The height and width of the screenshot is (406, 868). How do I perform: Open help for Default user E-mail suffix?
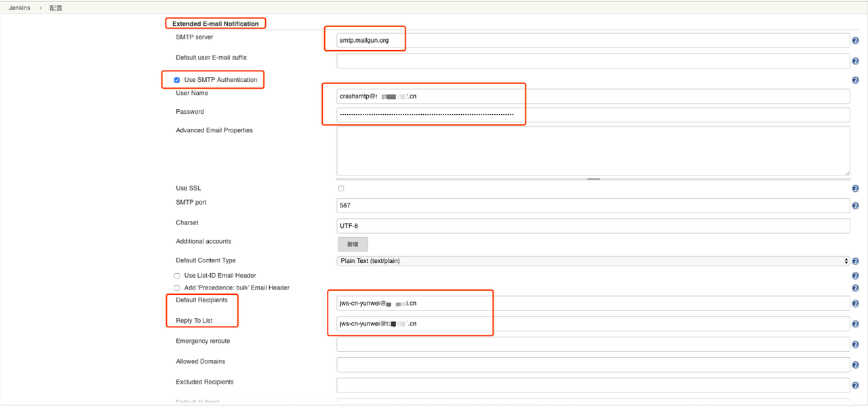(x=855, y=62)
